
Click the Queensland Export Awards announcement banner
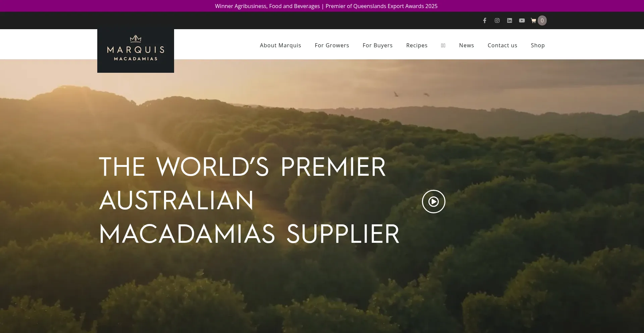pos(326,6)
